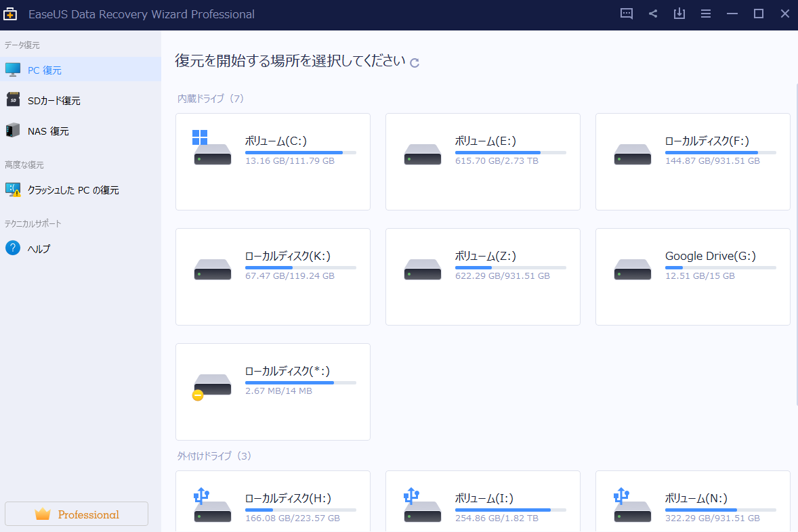
Task: Click the ボリューム(Z:) drive icon
Action: pos(423,269)
